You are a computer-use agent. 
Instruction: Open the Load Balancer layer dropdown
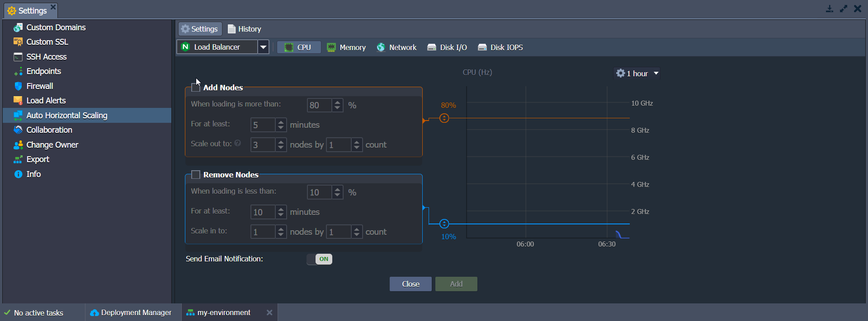[x=263, y=47]
